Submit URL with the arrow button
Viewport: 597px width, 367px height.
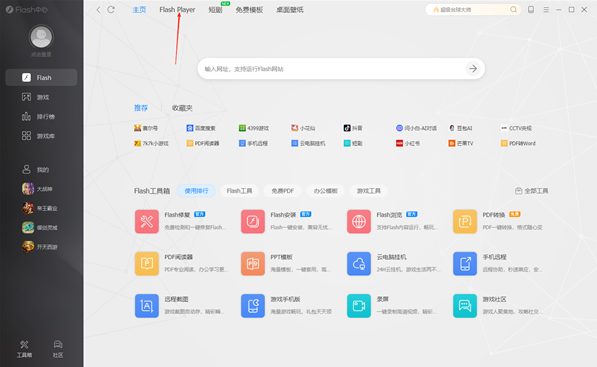coord(473,69)
